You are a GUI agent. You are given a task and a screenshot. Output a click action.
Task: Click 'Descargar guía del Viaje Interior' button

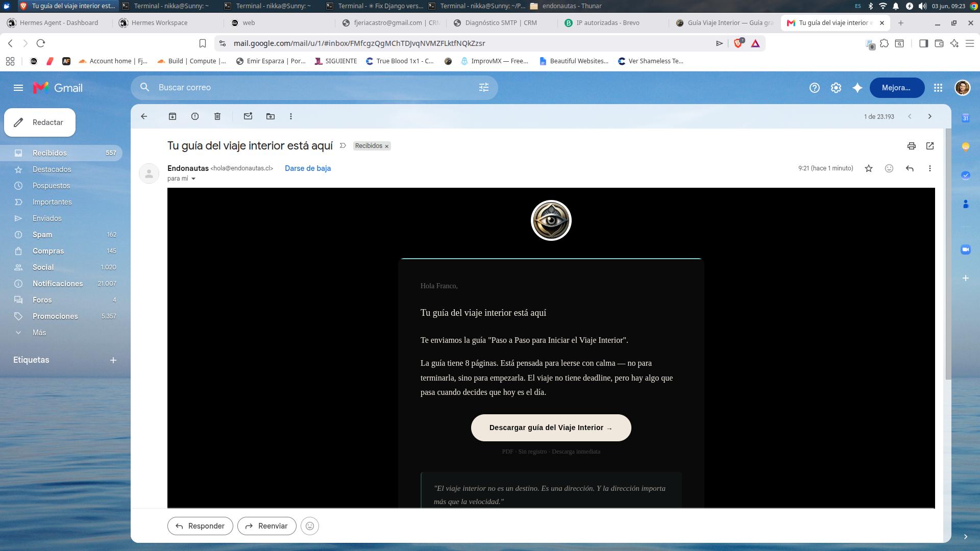(551, 428)
